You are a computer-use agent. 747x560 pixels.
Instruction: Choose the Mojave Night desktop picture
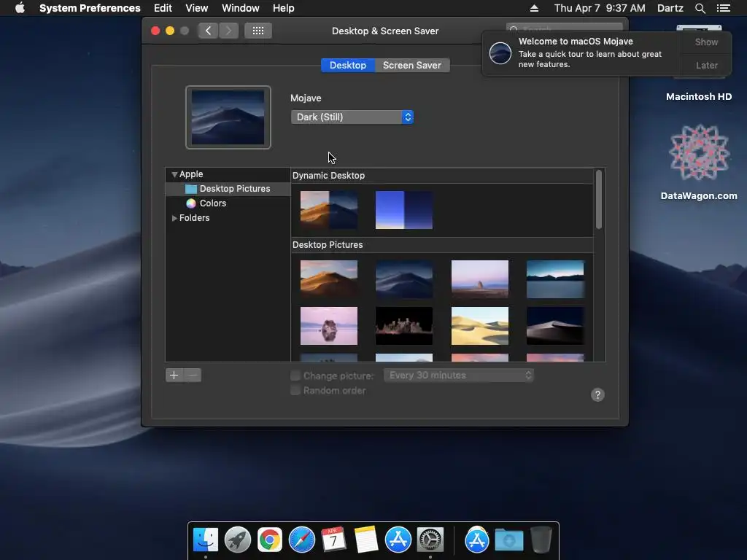(404, 279)
